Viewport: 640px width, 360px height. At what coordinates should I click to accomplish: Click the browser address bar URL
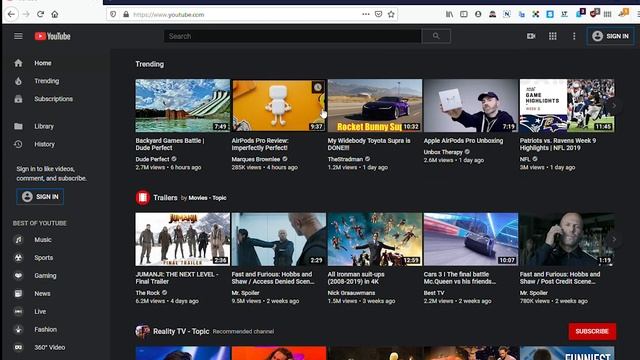(169, 15)
